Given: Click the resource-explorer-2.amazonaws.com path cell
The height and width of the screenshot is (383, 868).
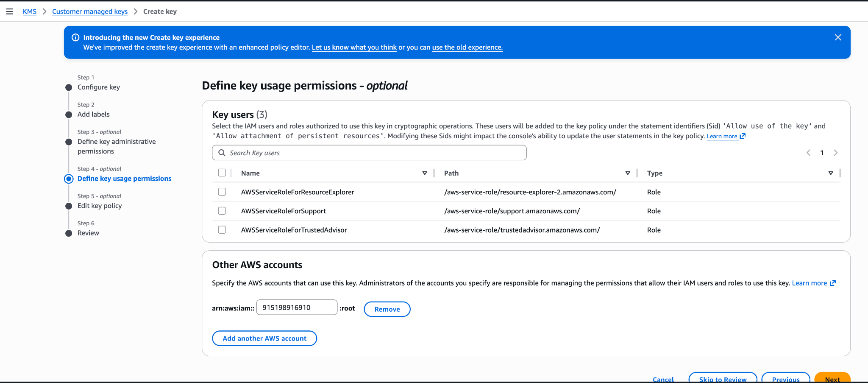Looking at the screenshot, I should click(530, 192).
